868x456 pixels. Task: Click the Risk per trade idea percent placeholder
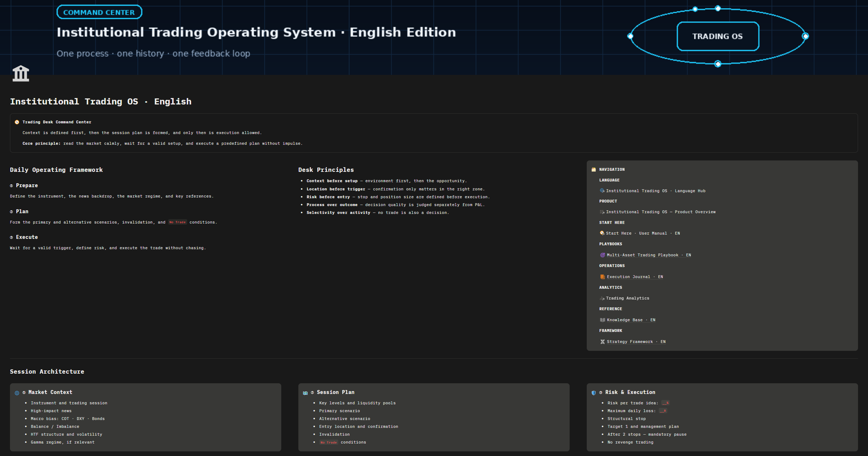pyautogui.click(x=666, y=403)
